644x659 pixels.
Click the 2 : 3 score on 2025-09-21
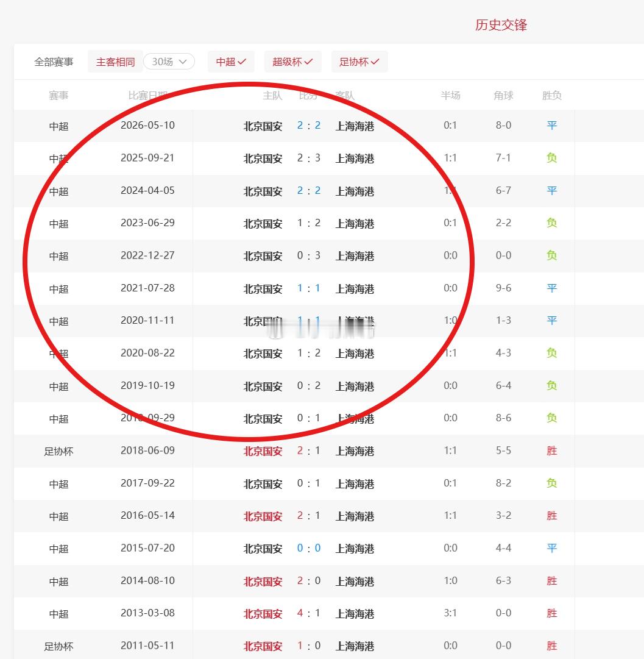point(309,158)
